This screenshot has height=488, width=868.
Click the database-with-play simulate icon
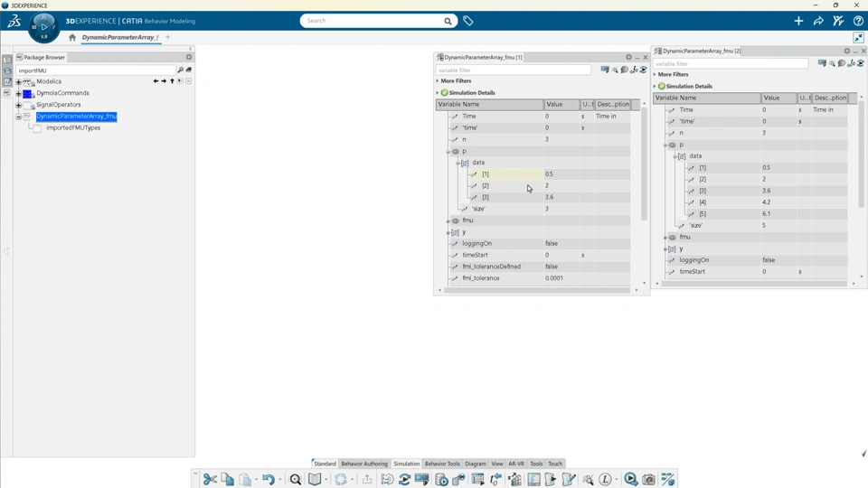(441, 479)
